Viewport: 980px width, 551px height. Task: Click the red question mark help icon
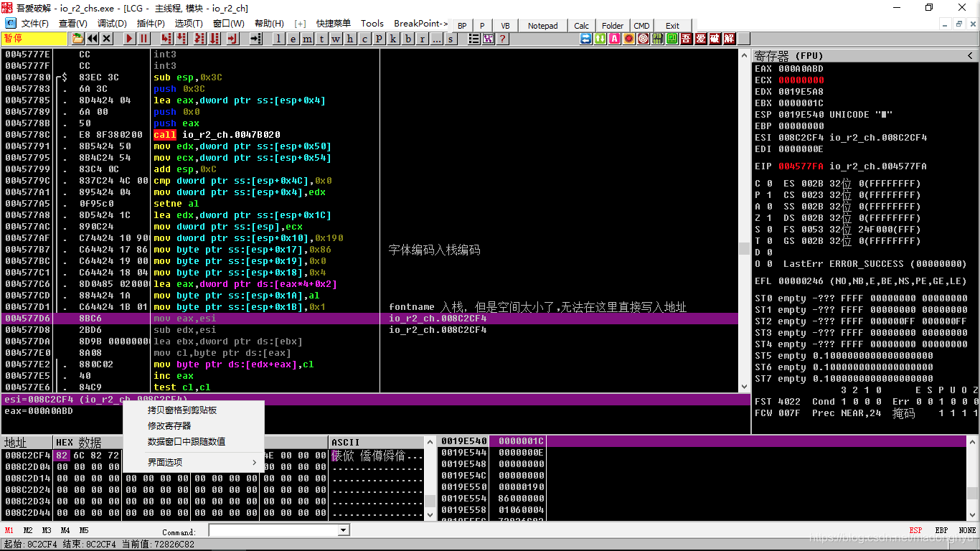click(x=502, y=39)
